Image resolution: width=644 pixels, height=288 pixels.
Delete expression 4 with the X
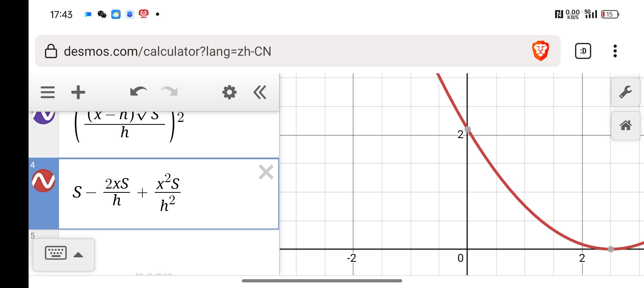[266, 172]
